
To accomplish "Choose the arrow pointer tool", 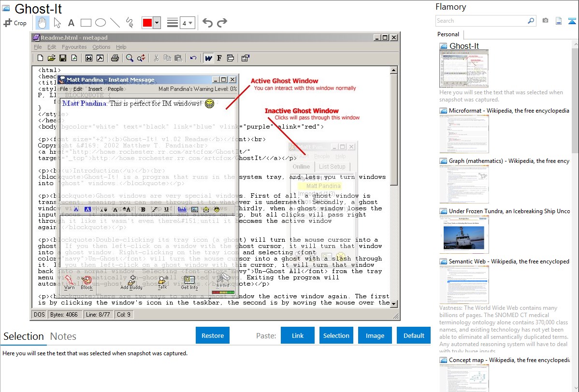I will 57,23.
